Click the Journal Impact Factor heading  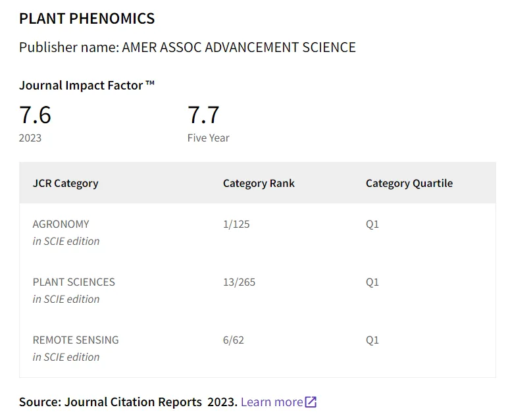pos(86,85)
